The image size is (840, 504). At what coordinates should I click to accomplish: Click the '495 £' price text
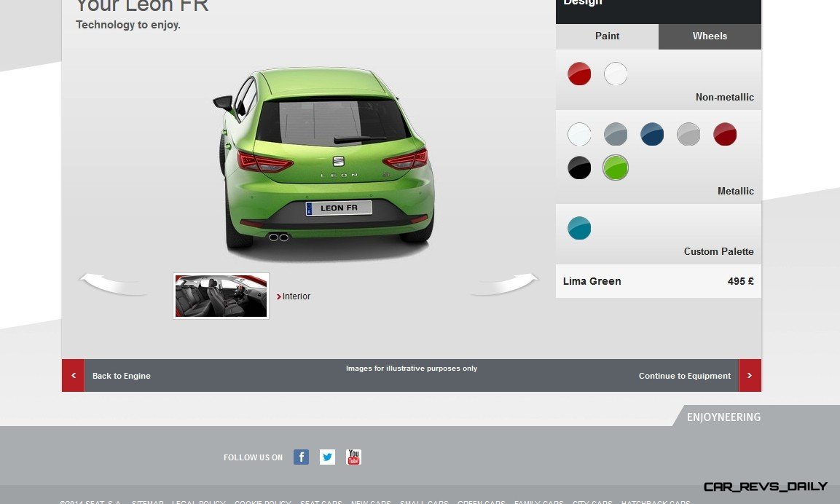pos(740,281)
